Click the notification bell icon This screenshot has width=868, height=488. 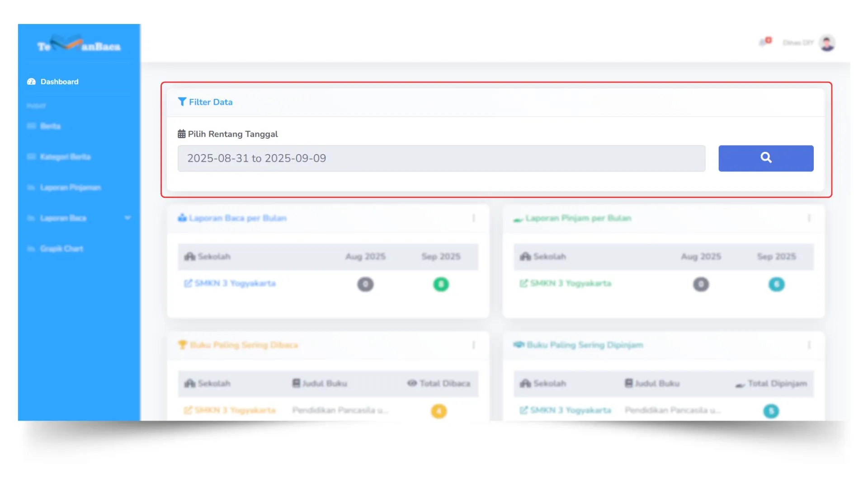763,42
